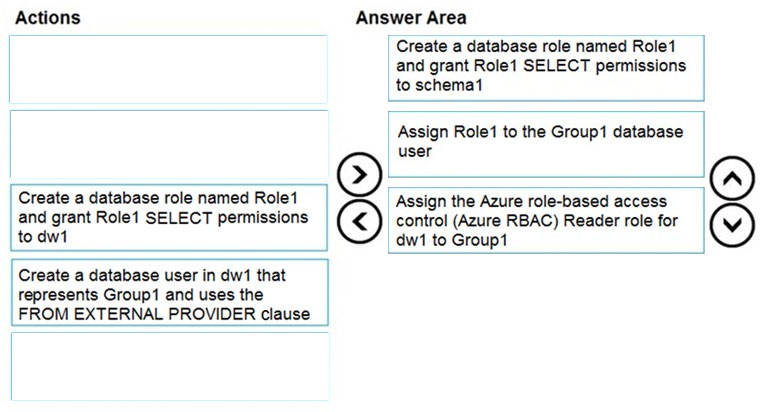772x412 pixels.
Task: Move selected answer up with the up chevron
Action: click(x=732, y=178)
